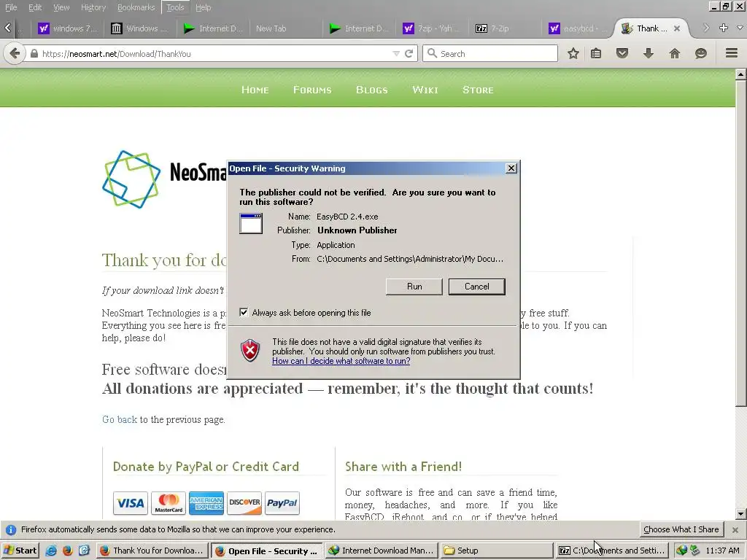The height and width of the screenshot is (560, 747).
Task: Launch Internet Explorer from quick launch
Action: pyautogui.click(x=51, y=551)
